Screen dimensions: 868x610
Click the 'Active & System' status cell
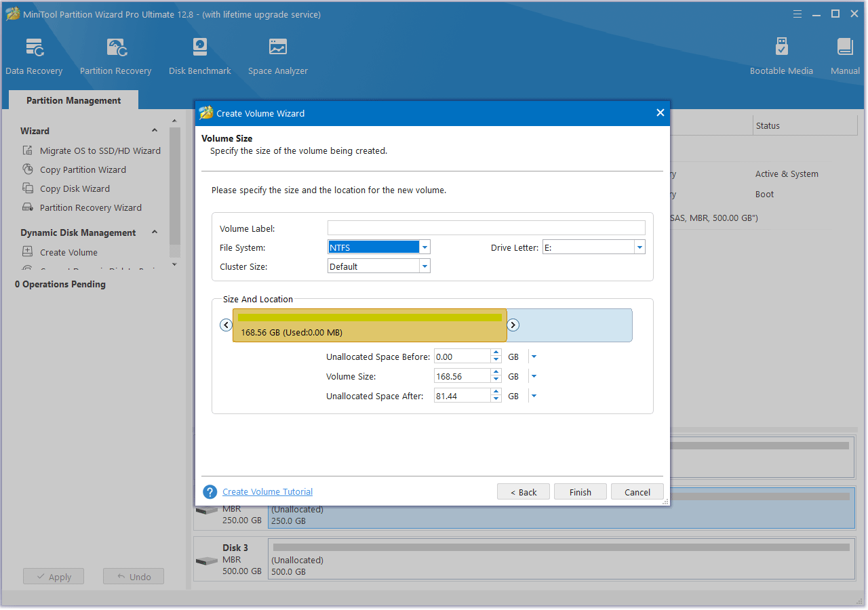[x=787, y=174]
